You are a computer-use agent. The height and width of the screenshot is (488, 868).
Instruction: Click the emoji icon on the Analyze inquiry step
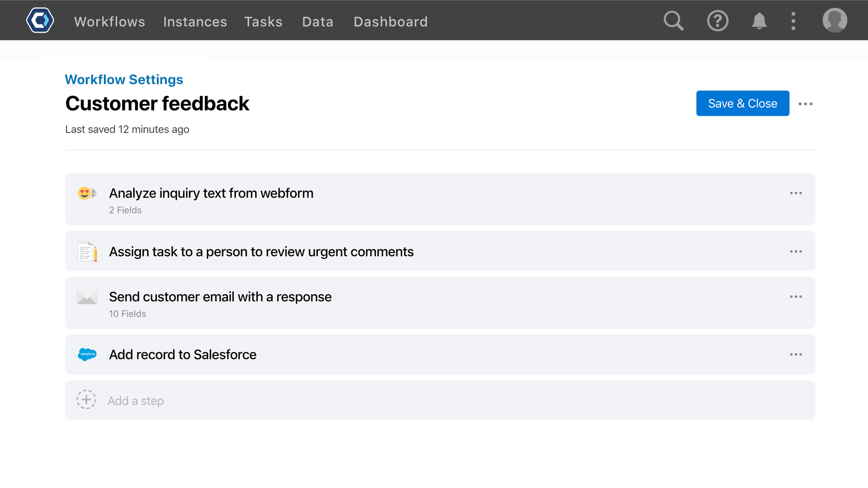(x=87, y=193)
